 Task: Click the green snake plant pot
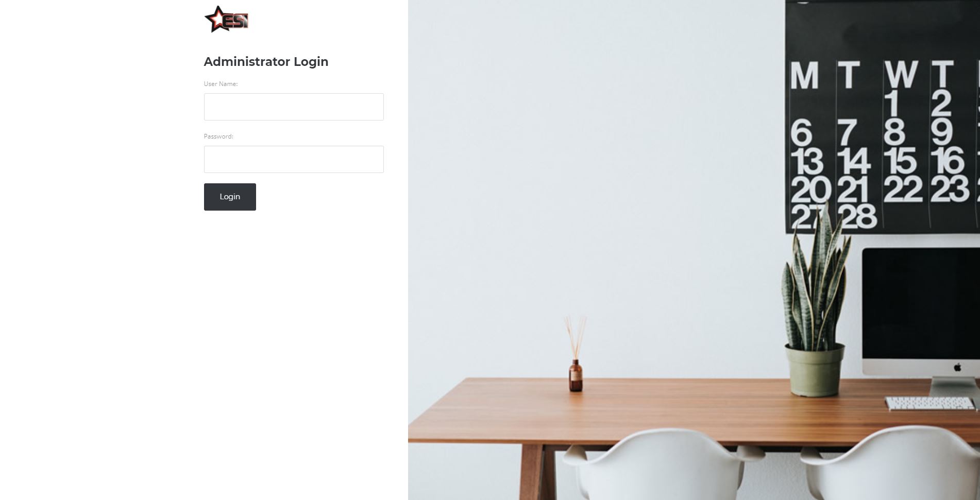pyautogui.click(x=815, y=370)
